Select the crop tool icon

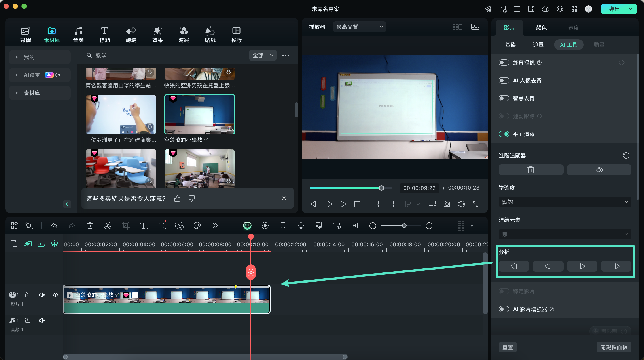pos(125,226)
